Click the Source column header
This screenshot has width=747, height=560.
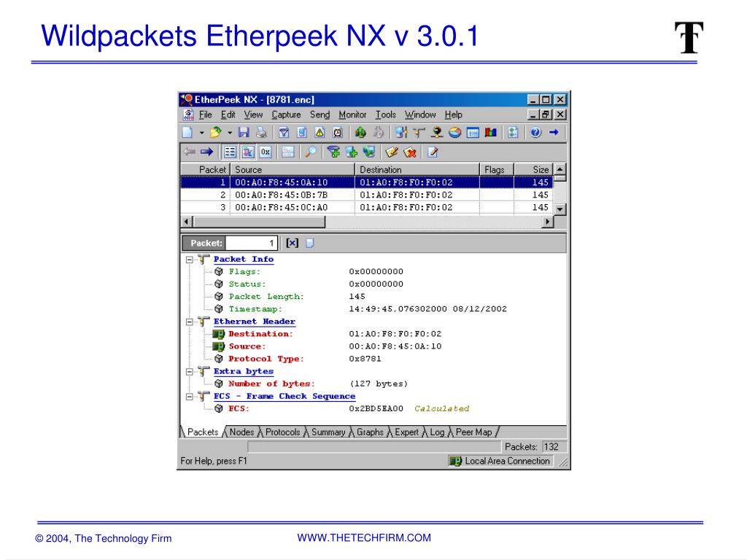pos(293,169)
